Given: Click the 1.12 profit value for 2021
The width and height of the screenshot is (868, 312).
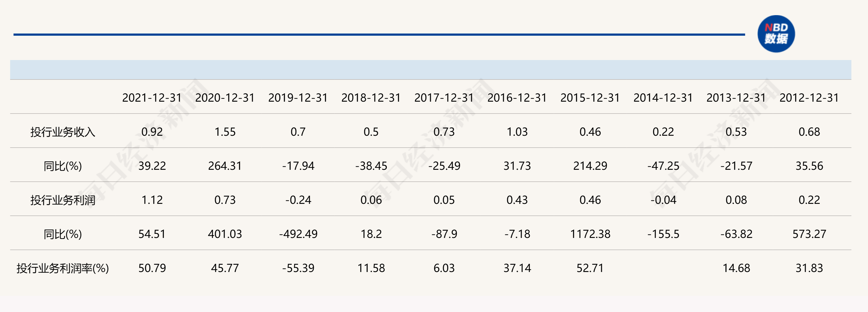Looking at the screenshot, I should click(152, 200).
